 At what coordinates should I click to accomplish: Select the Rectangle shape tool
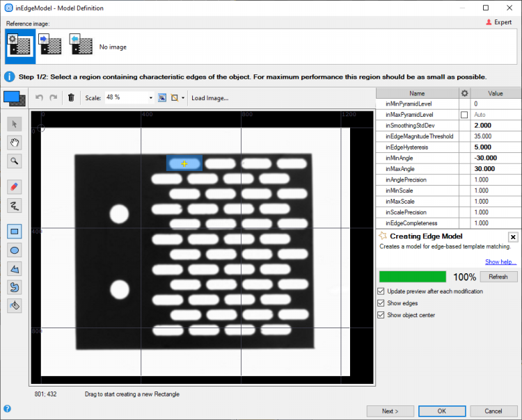14,231
